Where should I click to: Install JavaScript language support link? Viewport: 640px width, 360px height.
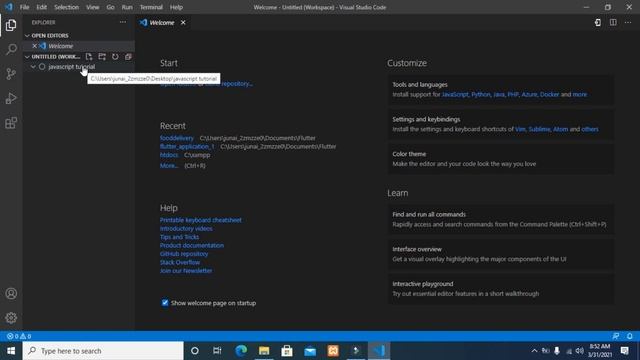click(x=455, y=94)
